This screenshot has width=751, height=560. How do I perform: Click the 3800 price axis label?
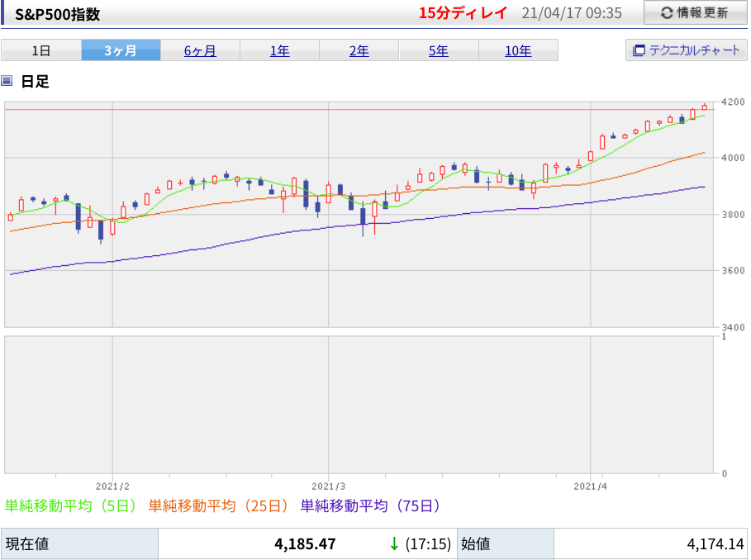(734, 215)
